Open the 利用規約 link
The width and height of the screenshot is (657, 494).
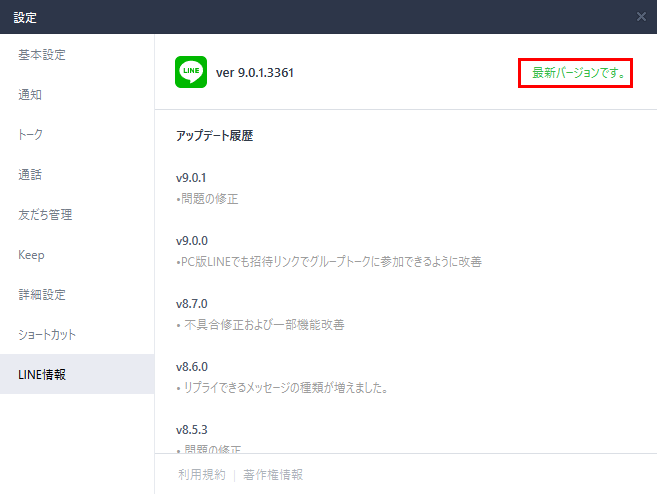(x=200, y=475)
